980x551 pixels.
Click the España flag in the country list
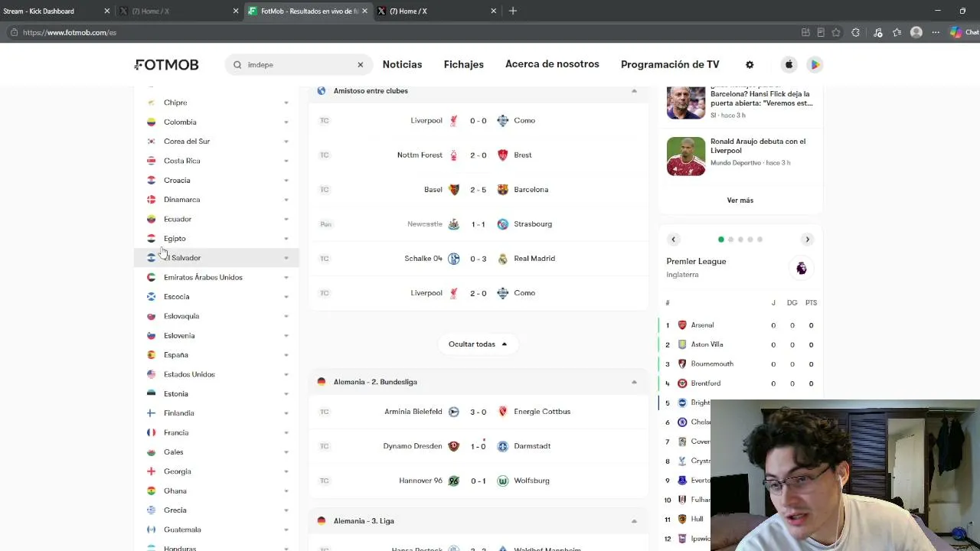151,355
